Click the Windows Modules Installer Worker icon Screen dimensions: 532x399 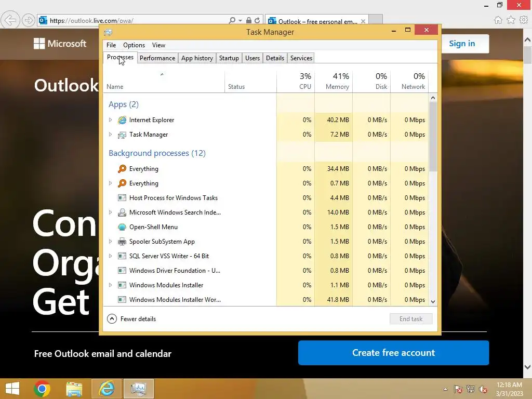tap(122, 300)
